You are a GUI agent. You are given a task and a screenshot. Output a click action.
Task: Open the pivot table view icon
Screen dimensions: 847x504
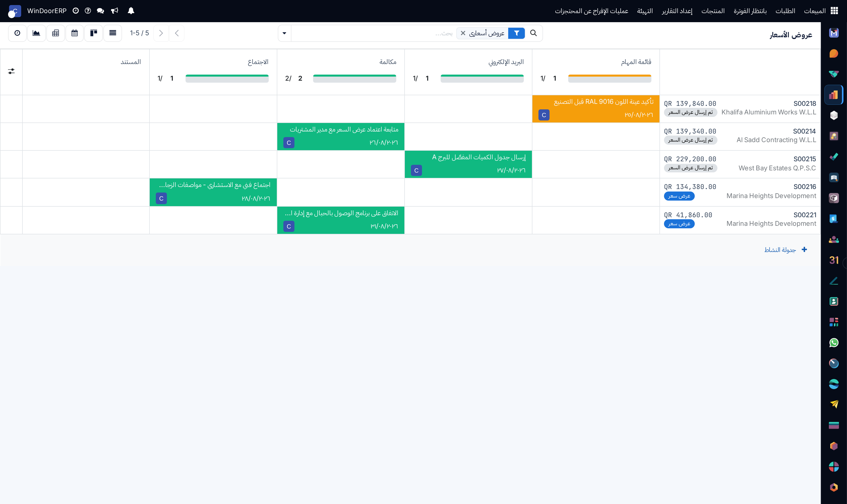tap(55, 33)
